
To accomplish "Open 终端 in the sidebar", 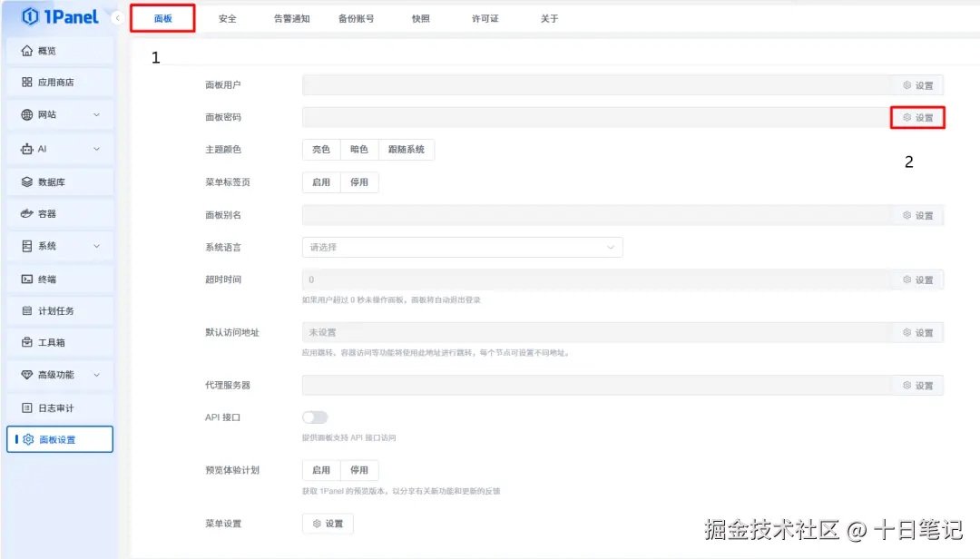I will click(x=60, y=279).
